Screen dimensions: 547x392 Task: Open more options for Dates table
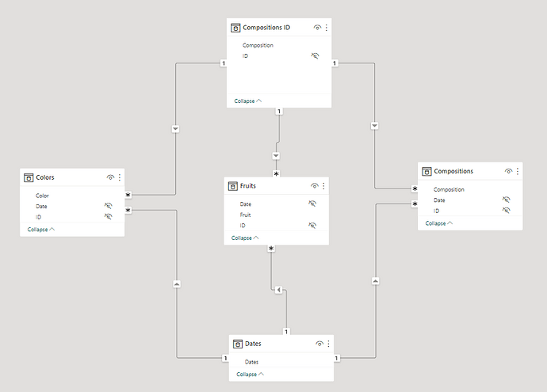coord(327,344)
